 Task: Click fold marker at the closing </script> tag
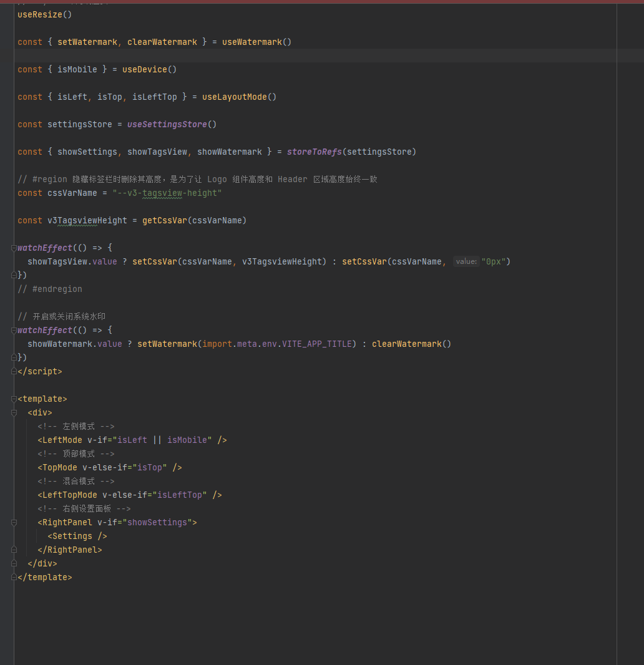pos(14,372)
